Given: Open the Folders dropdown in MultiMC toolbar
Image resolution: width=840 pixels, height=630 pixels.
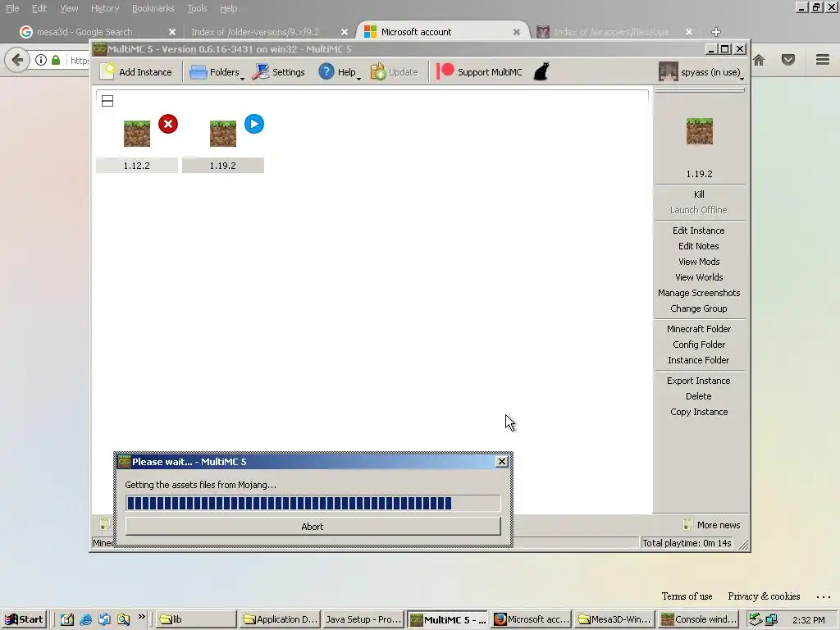Looking at the screenshot, I should [x=216, y=72].
